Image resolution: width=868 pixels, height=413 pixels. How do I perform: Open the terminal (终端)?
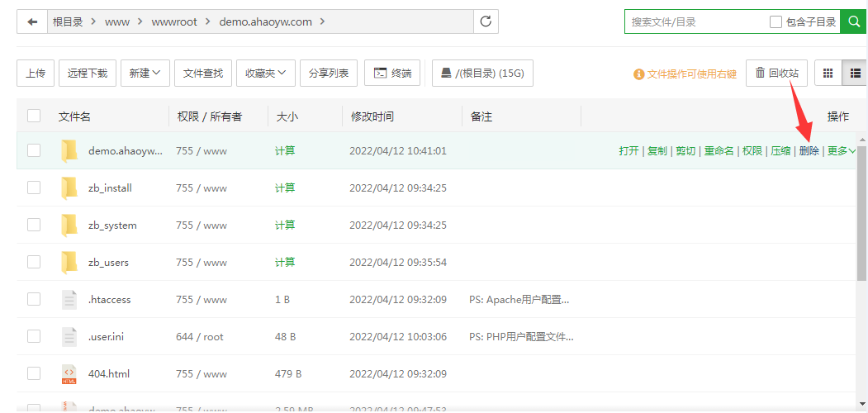(393, 74)
